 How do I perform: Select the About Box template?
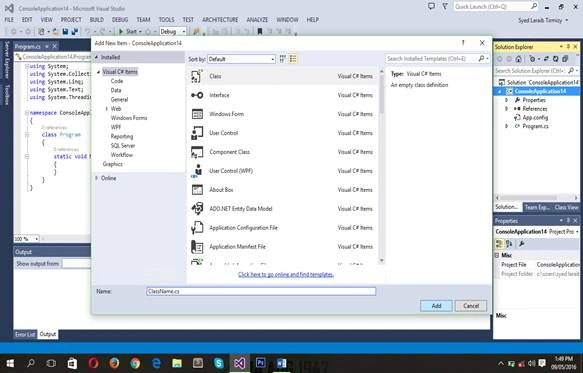click(x=283, y=190)
